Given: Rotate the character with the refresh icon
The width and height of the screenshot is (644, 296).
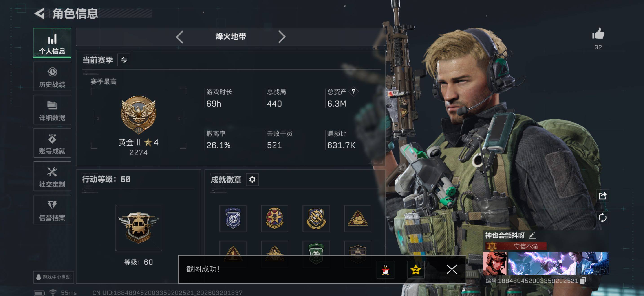Looking at the screenshot, I should 602,218.
